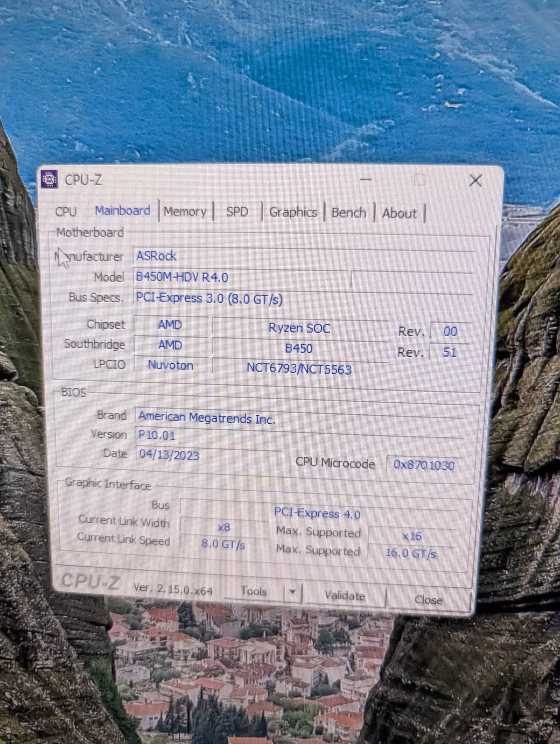Click the CPU Microcode 0x8701030 value

pyautogui.click(x=424, y=465)
